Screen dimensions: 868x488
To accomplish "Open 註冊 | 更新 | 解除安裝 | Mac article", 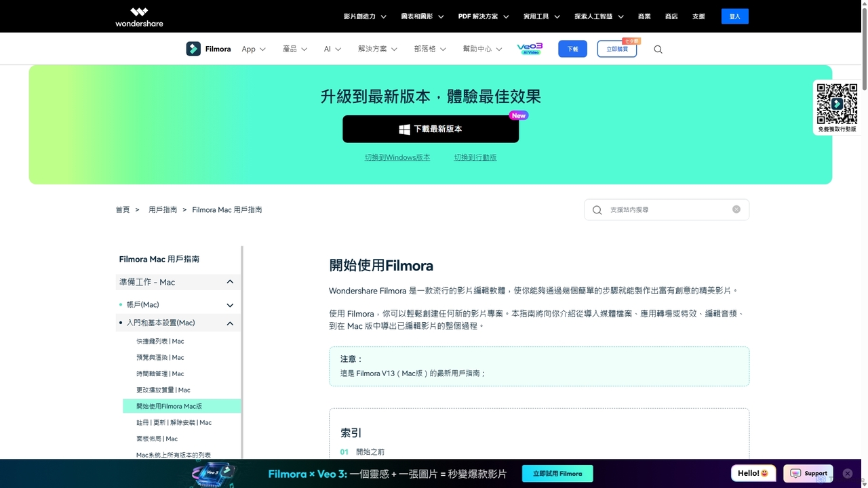I will click(174, 423).
